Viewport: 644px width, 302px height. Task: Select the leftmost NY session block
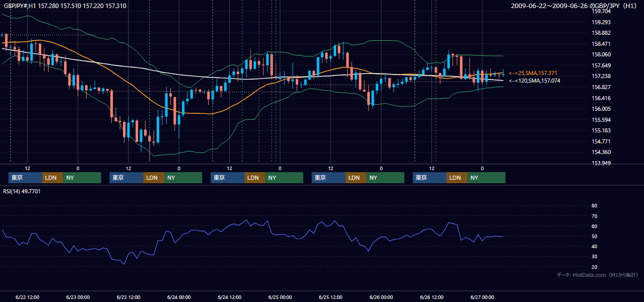tap(82, 178)
